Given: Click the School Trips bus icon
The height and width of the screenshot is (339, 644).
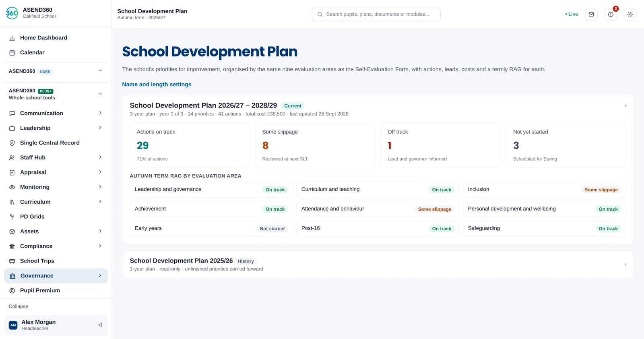Looking at the screenshot, I should point(12,261).
